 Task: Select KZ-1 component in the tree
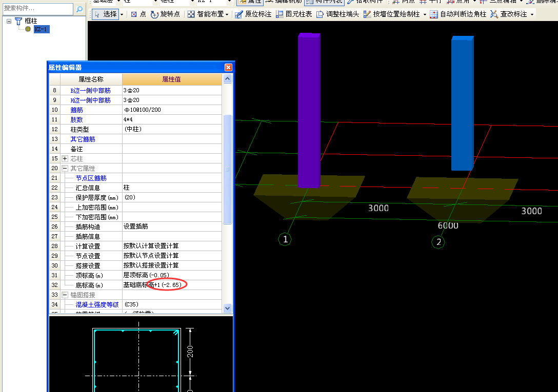click(41, 29)
